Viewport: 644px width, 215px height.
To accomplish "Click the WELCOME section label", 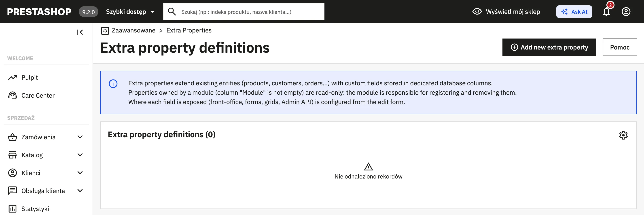I will tap(20, 58).
